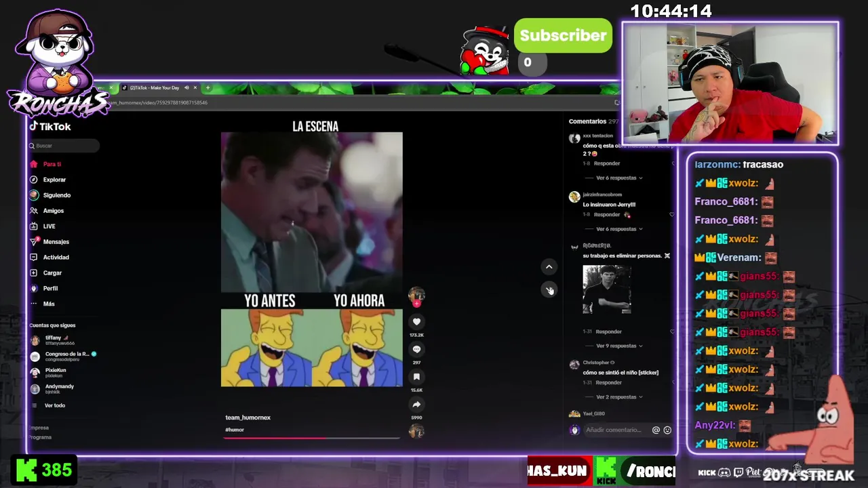868x488 pixels.
Task: Click the playing video frame
Action: (x=312, y=260)
